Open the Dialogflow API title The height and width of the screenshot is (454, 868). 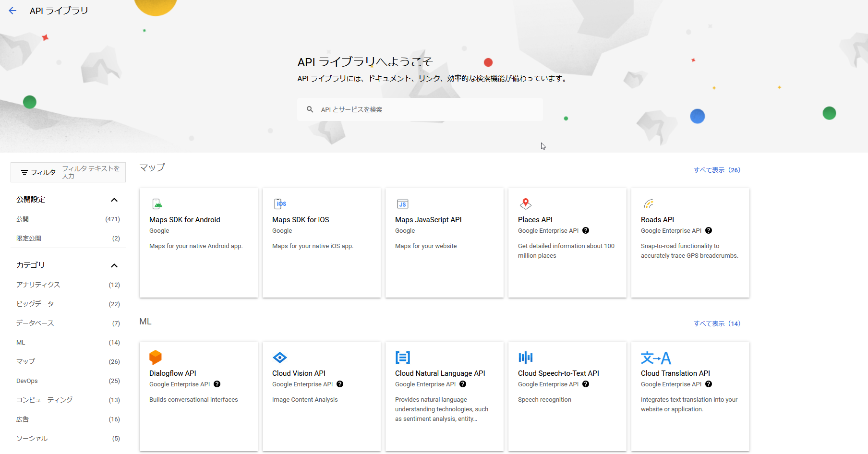click(x=173, y=373)
